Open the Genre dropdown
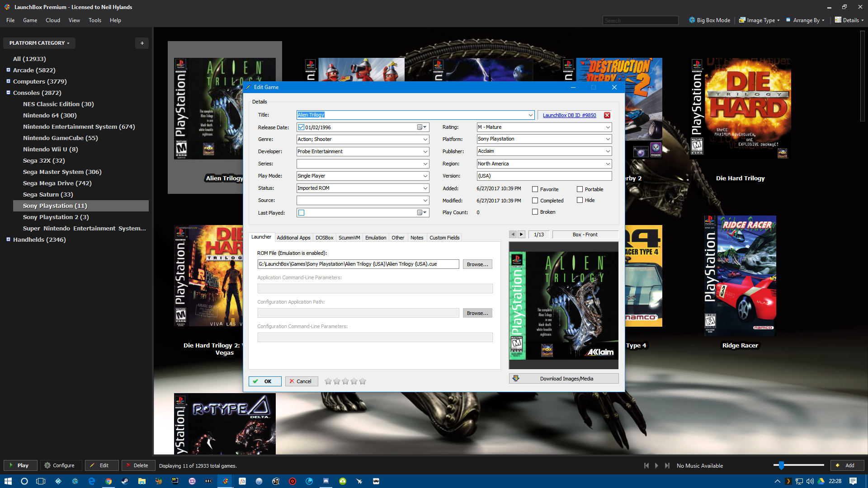868x488 pixels. (x=425, y=140)
